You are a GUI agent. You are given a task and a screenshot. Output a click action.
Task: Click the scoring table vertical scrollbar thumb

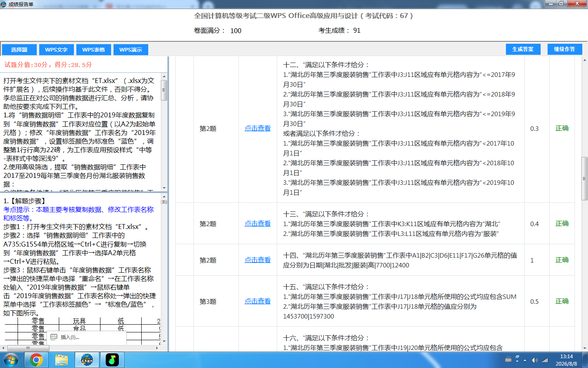point(584,178)
